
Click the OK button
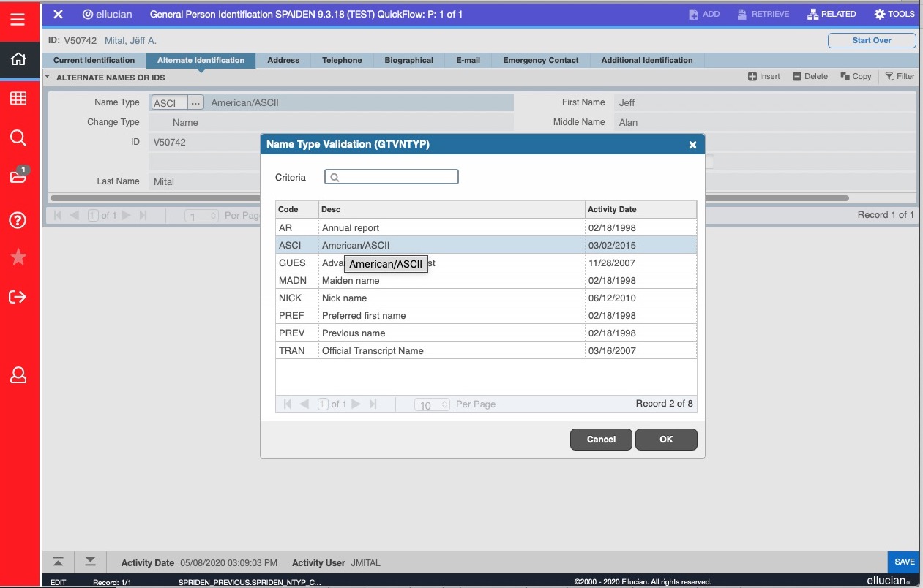coord(665,440)
